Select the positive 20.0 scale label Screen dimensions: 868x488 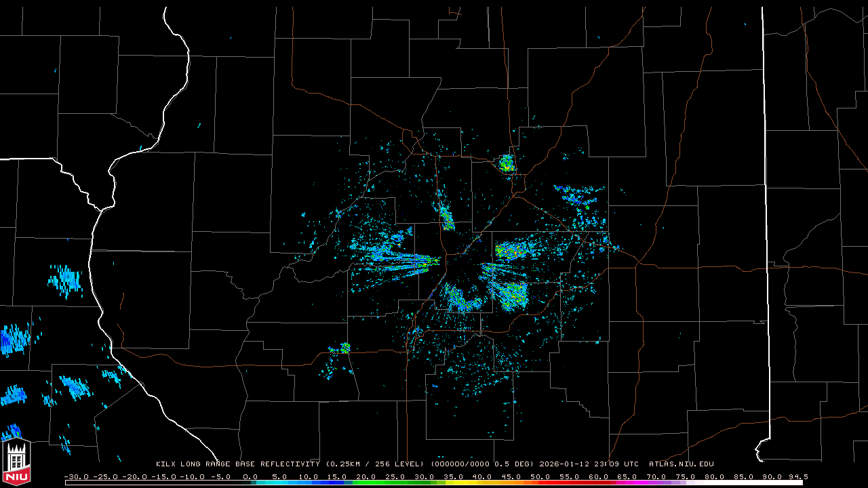(365, 476)
